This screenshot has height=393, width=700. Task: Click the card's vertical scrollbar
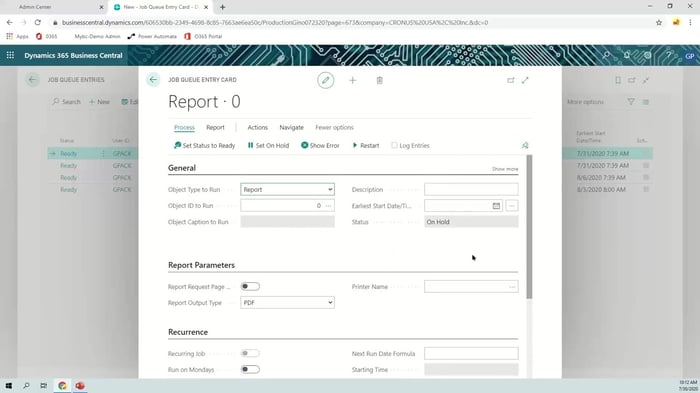tap(529, 226)
